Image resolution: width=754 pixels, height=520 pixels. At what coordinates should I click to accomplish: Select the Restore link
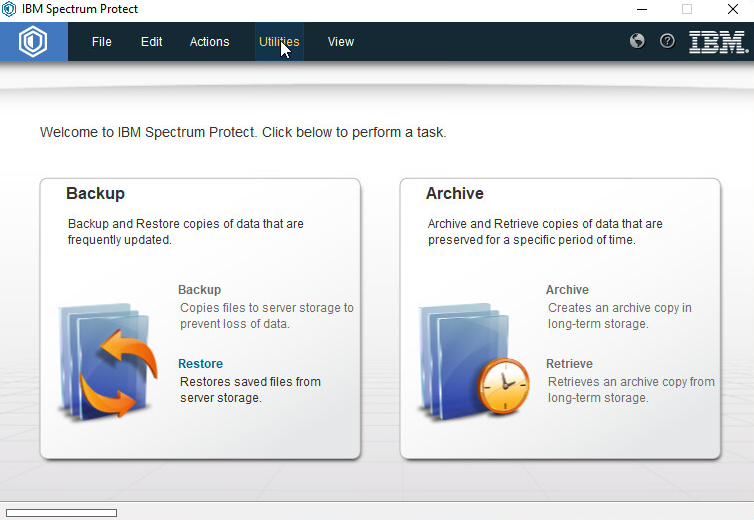[x=200, y=364]
